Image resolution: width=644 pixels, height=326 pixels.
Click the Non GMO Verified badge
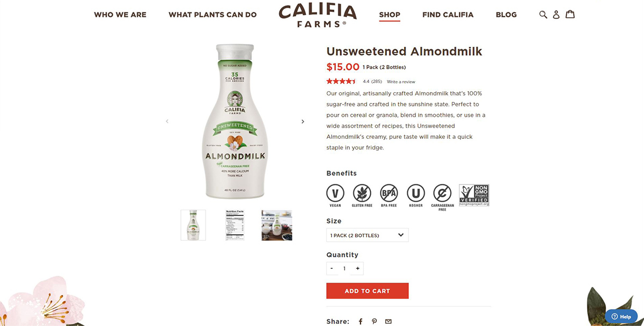tap(474, 196)
